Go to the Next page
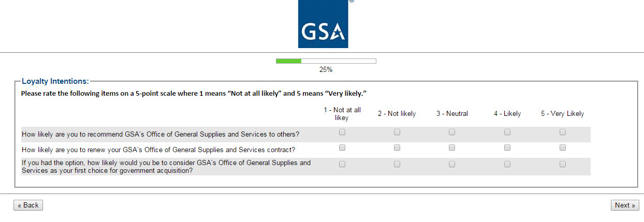The width and height of the screenshot is (644, 222). pyautogui.click(x=625, y=205)
